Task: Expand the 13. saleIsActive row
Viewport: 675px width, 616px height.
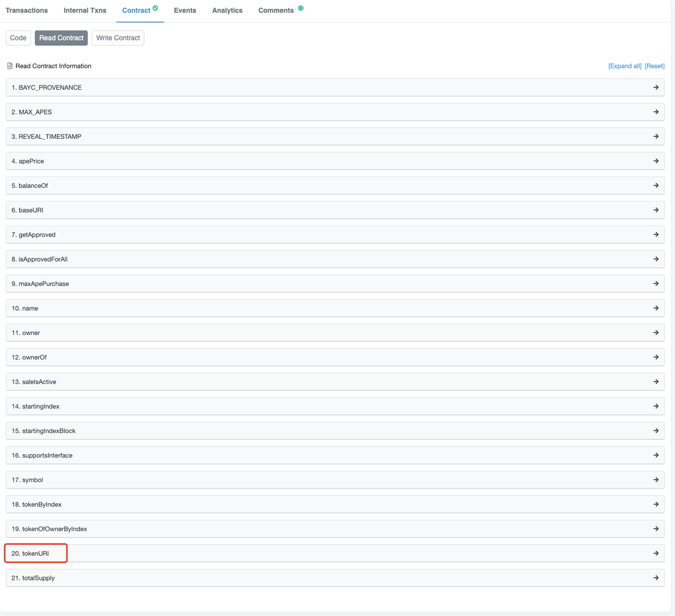Action: pyautogui.click(x=39, y=382)
